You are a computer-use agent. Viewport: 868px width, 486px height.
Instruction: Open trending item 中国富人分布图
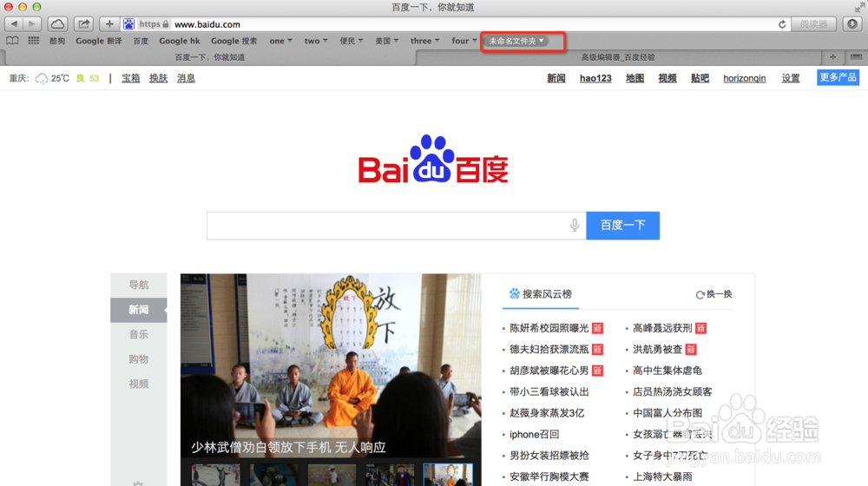[667, 413]
